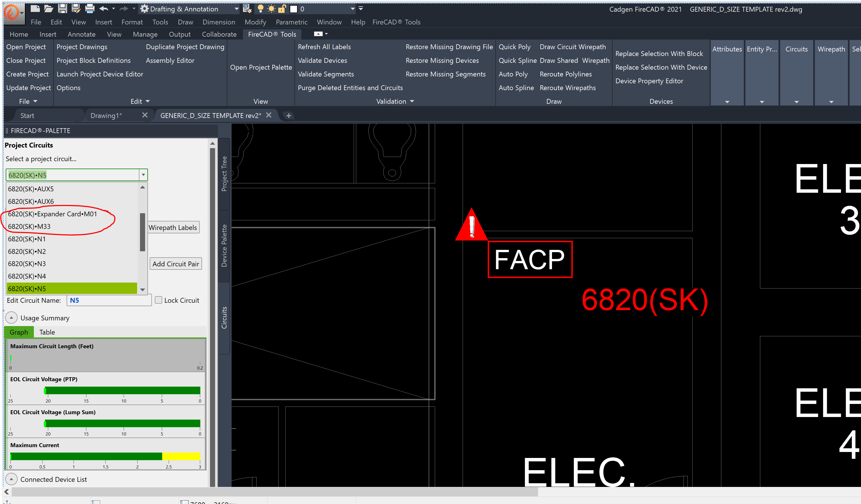Open the Drafting & Annotation workspace dropdown

(236, 9)
